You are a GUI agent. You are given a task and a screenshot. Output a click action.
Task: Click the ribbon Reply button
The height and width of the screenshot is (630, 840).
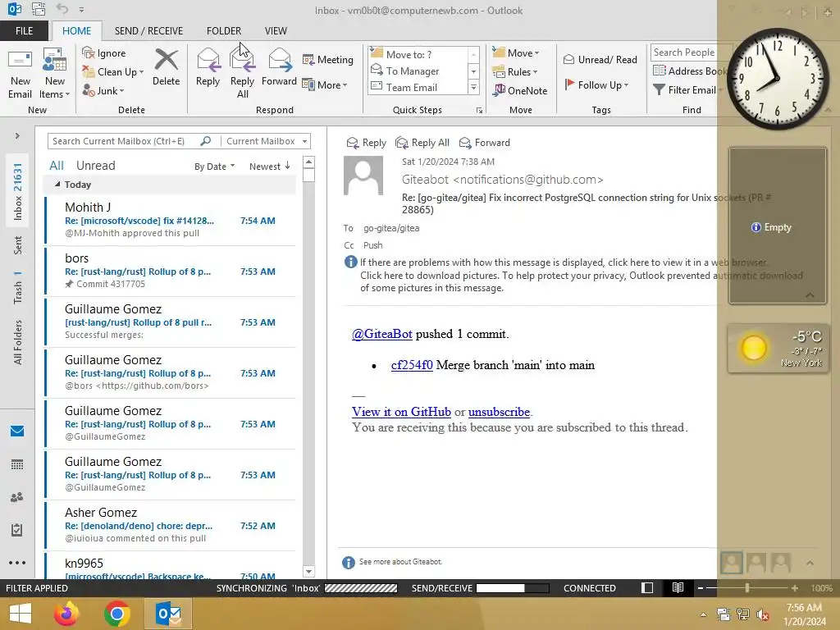[208, 67]
